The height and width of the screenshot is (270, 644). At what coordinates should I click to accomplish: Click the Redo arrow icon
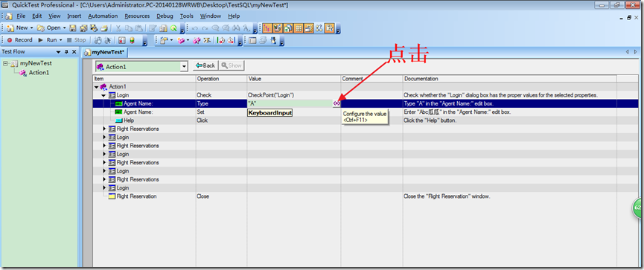click(205, 28)
